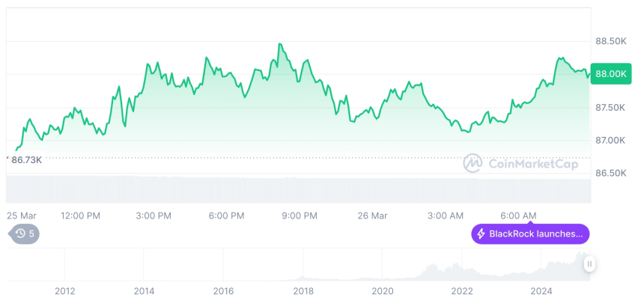The image size is (644, 300).
Task: Click the 88.50K price axis label
Action: (610, 41)
